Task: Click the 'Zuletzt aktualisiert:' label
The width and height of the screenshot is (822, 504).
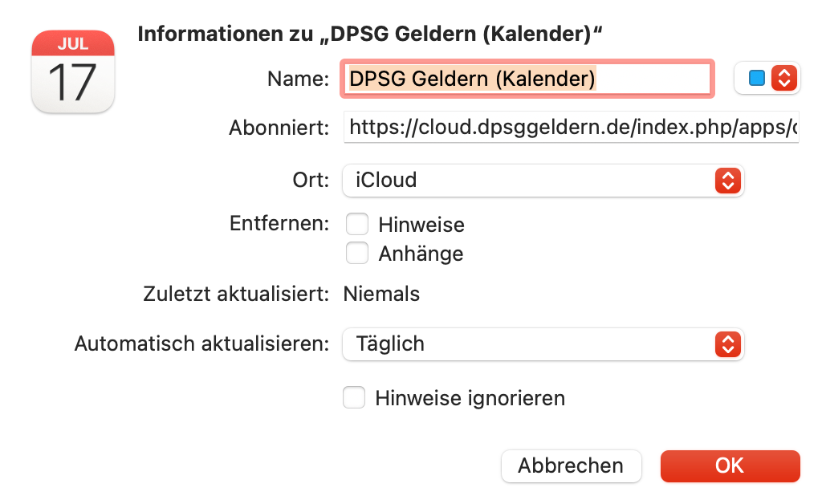Action: coord(234,294)
